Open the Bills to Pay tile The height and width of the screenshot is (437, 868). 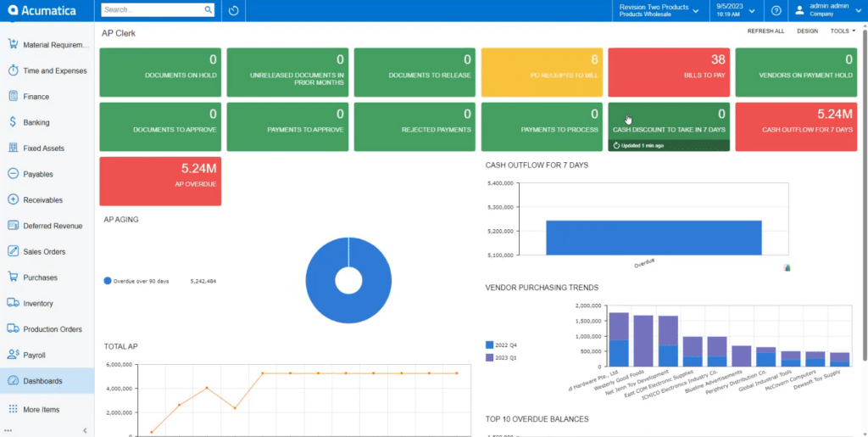669,72
